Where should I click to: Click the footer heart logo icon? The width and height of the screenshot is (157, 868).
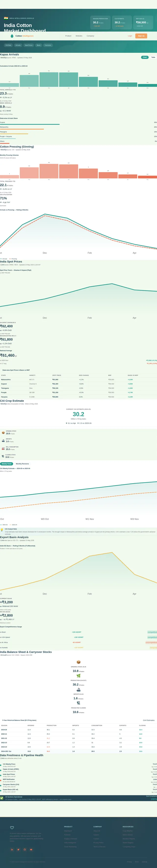[x=12, y=827]
